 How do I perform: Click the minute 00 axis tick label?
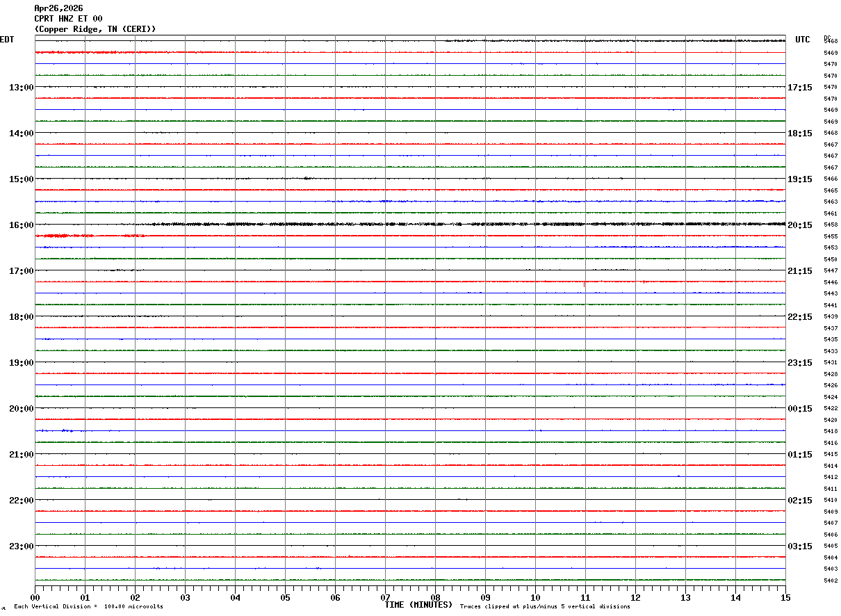click(x=35, y=597)
